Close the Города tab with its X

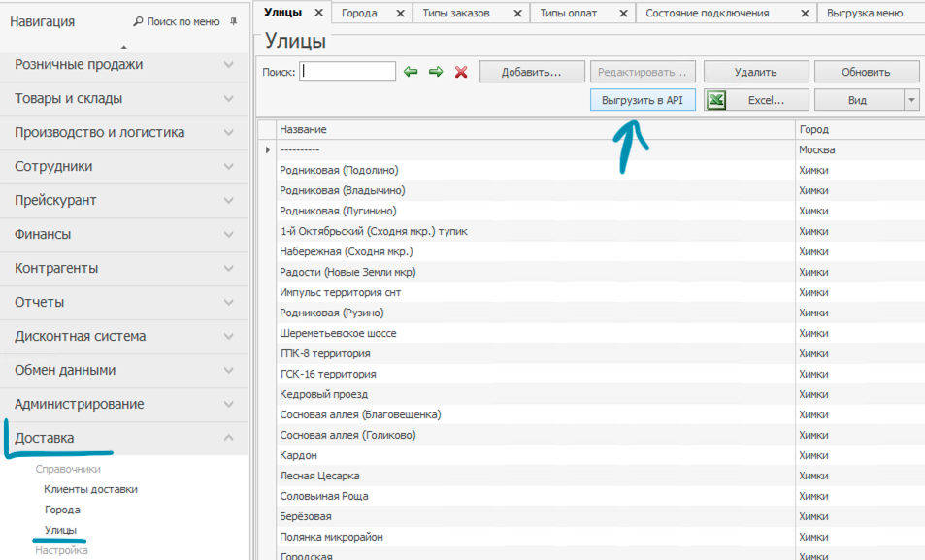point(399,13)
